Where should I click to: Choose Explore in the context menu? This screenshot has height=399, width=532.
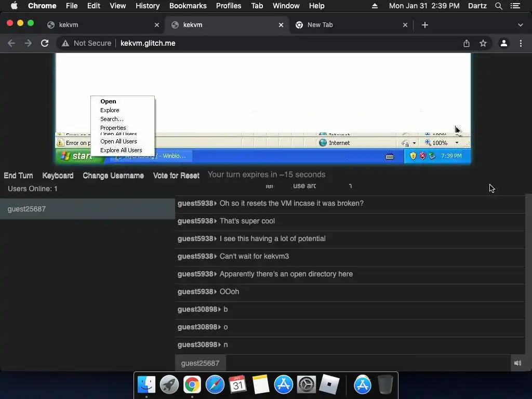click(x=110, y=110)
